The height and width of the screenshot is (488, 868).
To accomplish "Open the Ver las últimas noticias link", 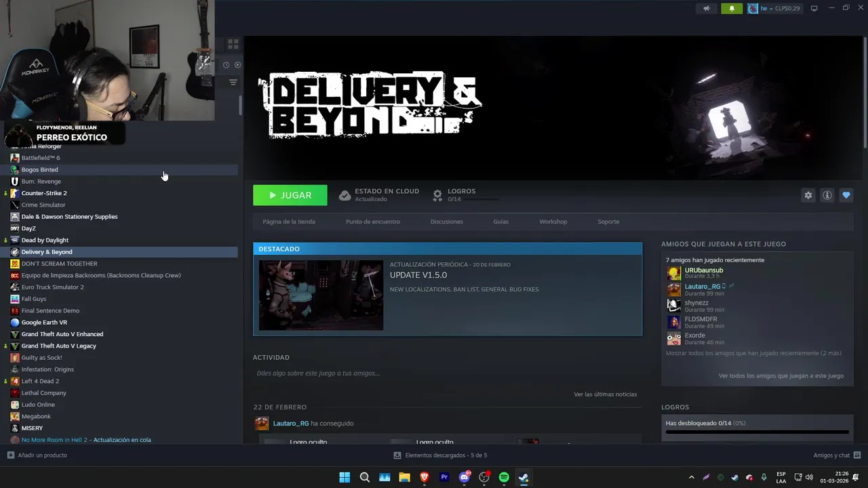I will click(606, 394).
